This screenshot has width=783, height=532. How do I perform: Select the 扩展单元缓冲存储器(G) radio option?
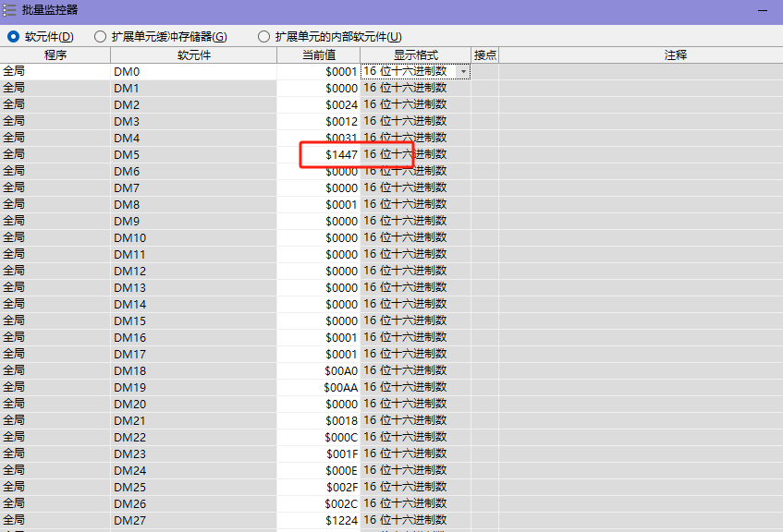[100, 37]
